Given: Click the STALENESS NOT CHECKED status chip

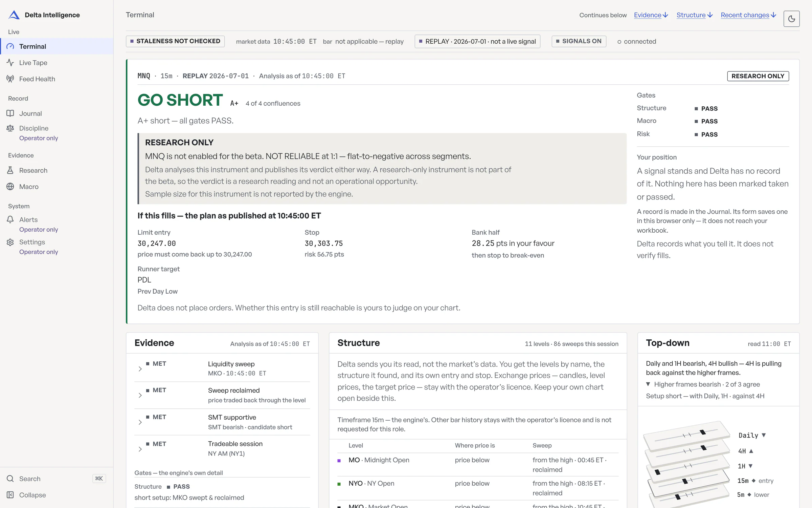Looking at the screenshot, I should tap(175, 41).
